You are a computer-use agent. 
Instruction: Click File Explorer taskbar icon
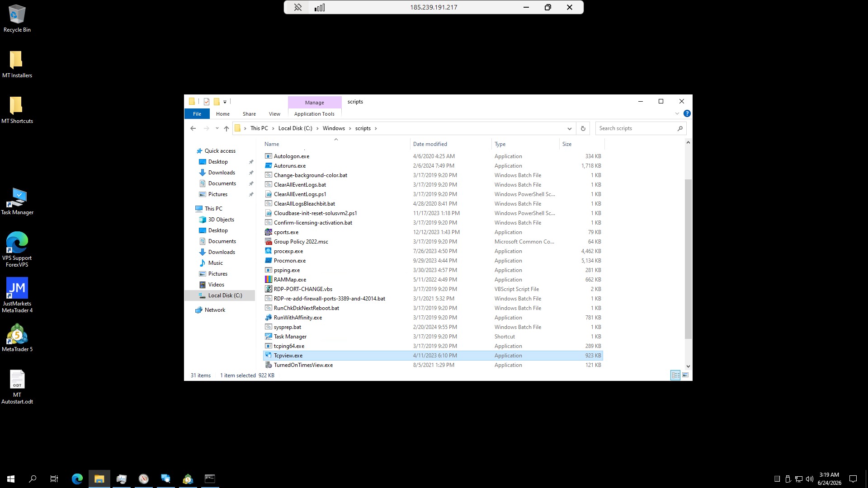[x=99, y=479]
